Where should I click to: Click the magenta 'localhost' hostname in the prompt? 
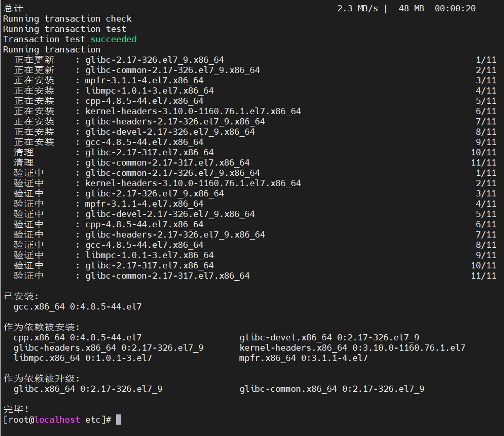[x=57, y=420]
